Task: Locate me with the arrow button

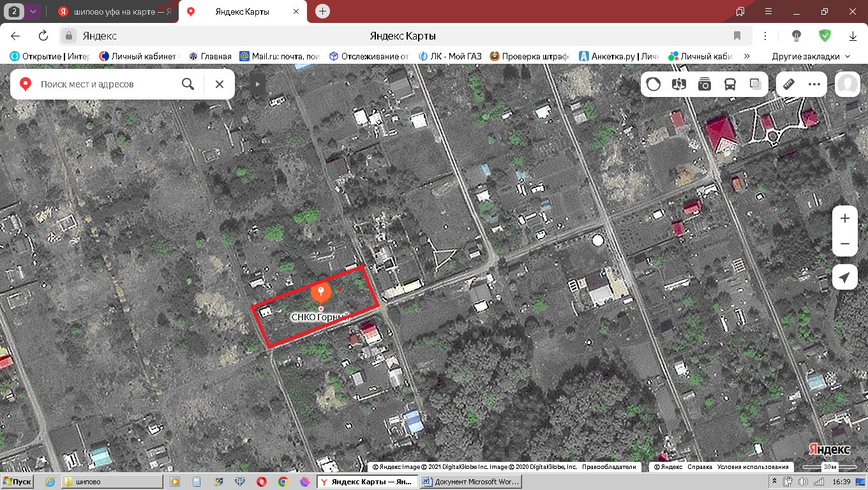Action: point(844,278)
